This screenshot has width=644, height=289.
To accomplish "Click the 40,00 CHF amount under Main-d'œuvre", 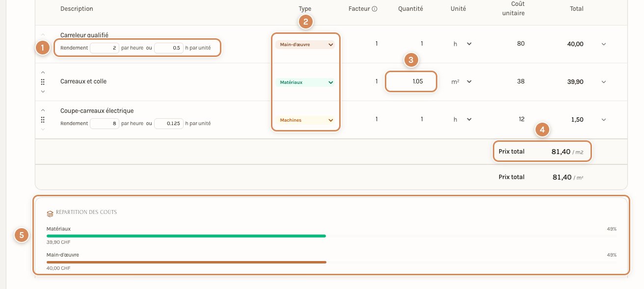I will pos(58,268).
